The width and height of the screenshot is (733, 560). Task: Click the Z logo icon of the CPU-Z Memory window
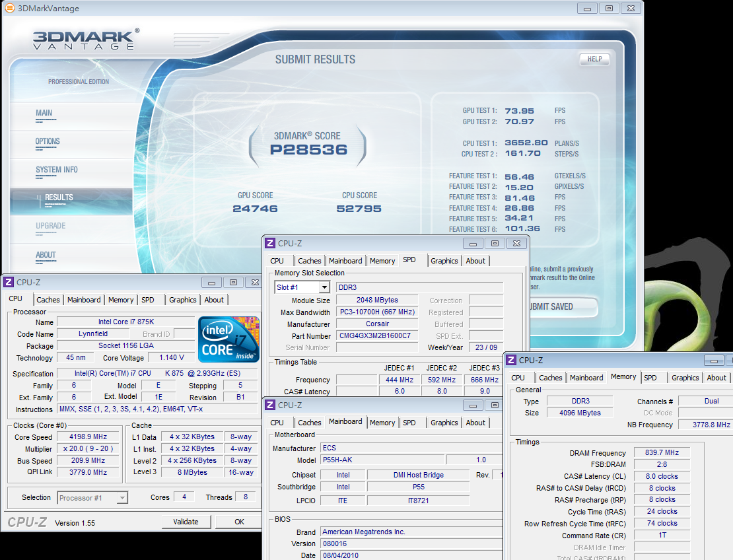tap(511, 360)
